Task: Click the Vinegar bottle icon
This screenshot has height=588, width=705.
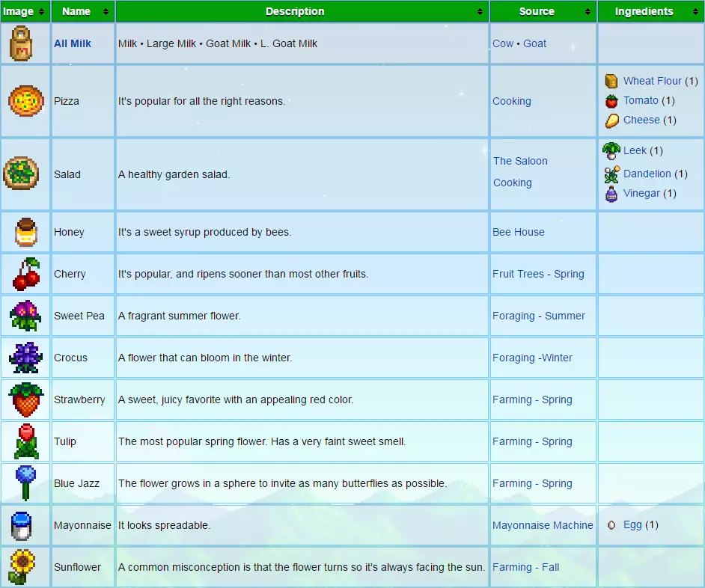Action: [611, 194]
